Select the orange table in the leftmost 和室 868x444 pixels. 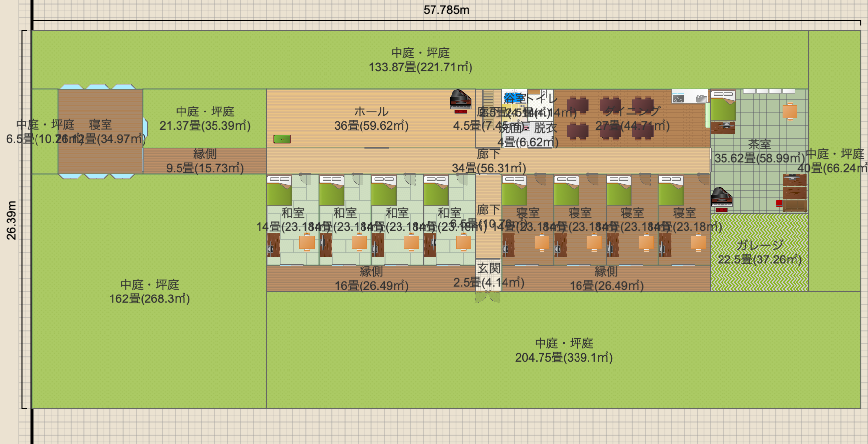307,242
